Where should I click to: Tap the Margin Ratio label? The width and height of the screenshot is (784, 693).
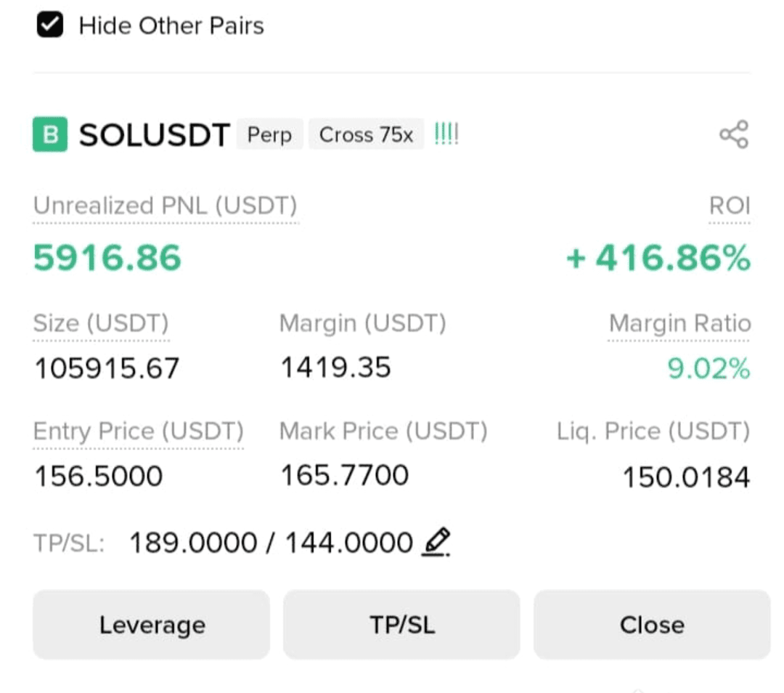click(x=679, y=323)
